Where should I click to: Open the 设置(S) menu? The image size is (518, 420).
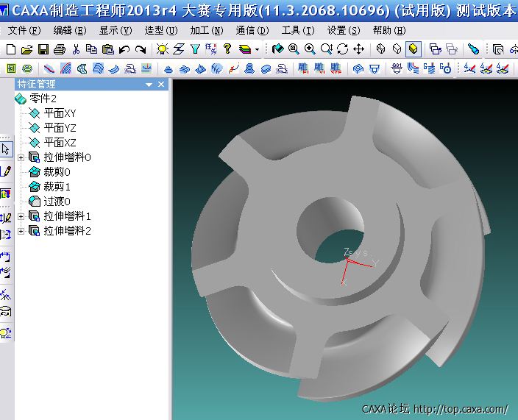click(x=343, y=31)
